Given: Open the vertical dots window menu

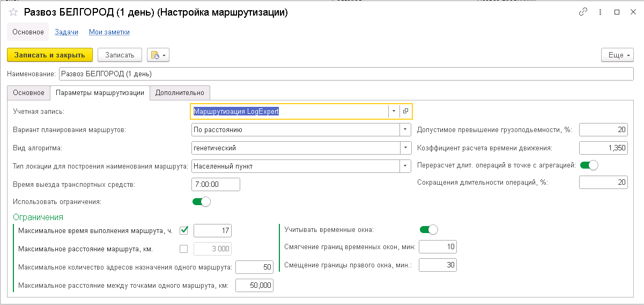Looking at the screenshot, I should pos(600,12).
